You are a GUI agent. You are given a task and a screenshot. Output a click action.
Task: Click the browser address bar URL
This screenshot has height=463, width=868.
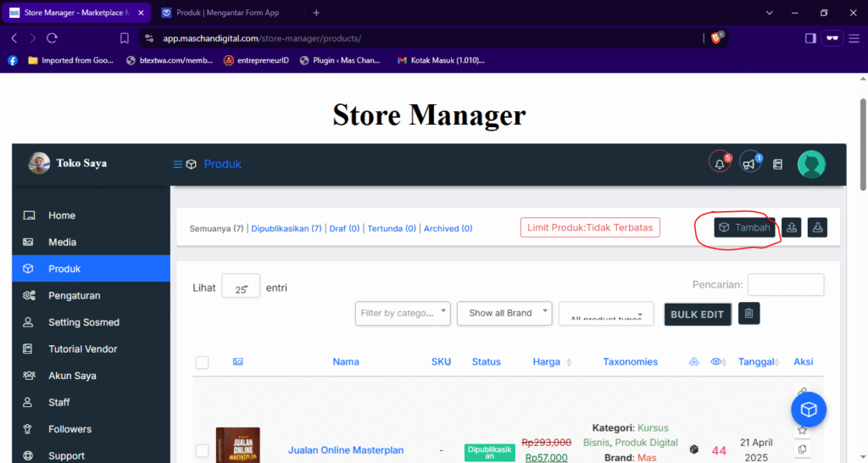tap(262, 38)
